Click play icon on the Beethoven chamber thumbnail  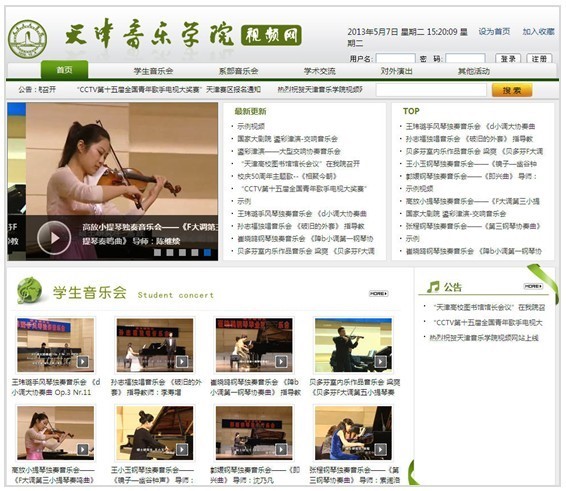[x=380, y=361]
